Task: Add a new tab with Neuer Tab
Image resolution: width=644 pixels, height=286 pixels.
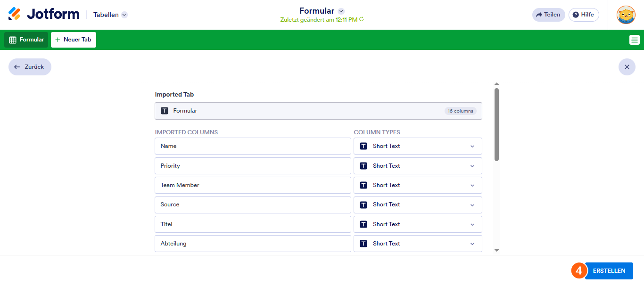Action: point(74,40)
